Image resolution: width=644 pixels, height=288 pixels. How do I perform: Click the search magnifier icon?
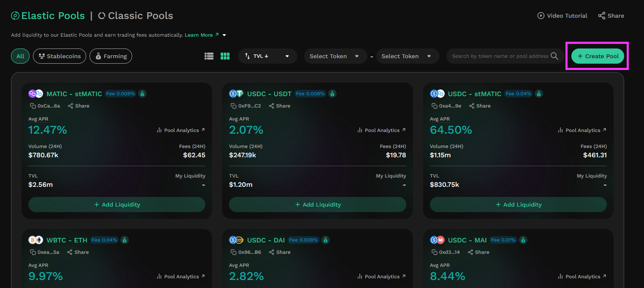554,56
